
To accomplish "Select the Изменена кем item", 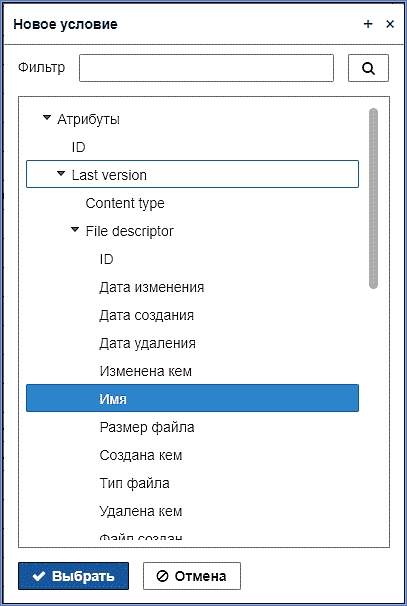I will [145, 371].
